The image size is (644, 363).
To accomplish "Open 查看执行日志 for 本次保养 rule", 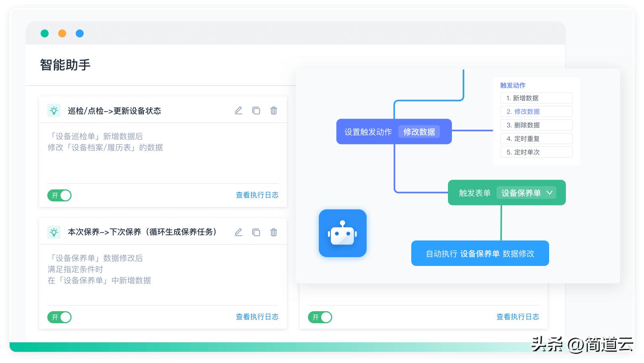I will [257, 317].
